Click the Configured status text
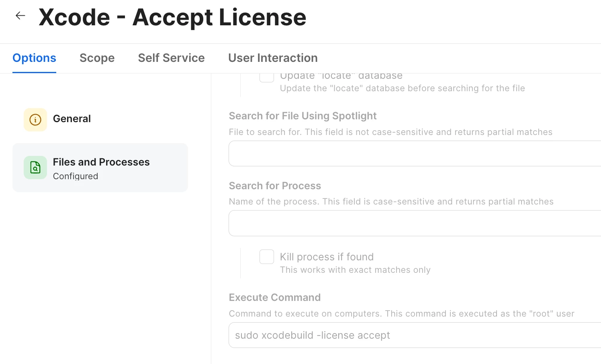The image size is (601, 364). 76,176
